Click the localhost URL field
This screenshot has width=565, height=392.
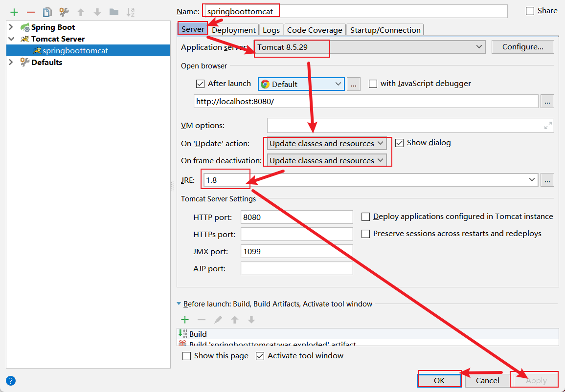(x=366, y=102)
